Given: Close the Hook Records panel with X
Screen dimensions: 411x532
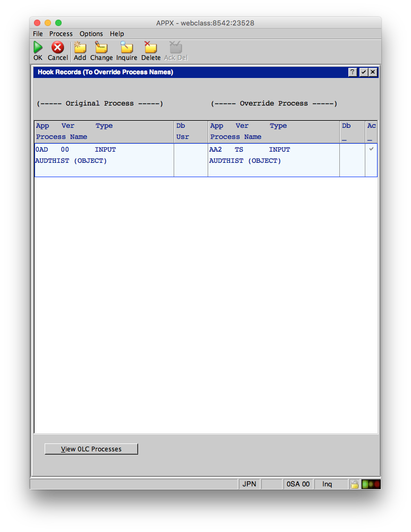Looking at the screenshot, I should click(x=373, y=72).
